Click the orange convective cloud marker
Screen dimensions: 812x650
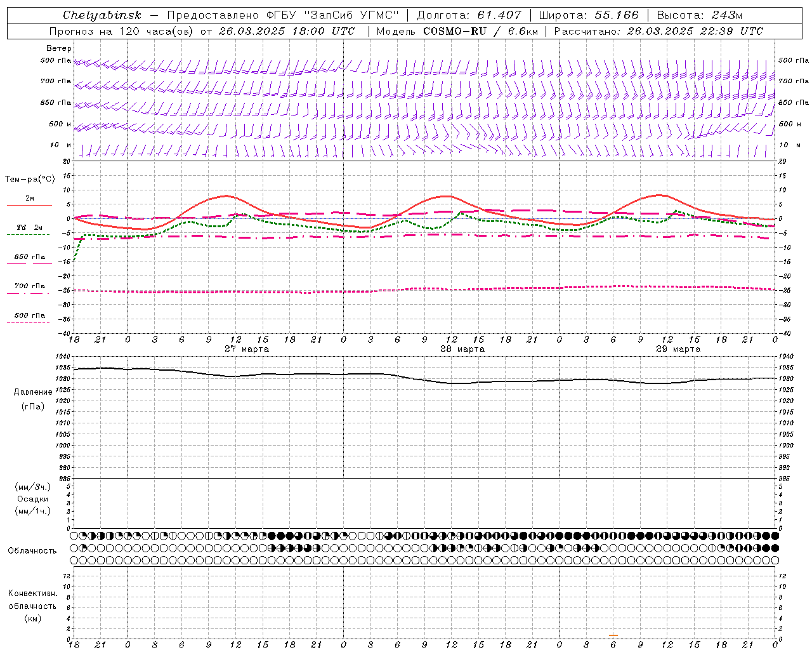[x=613, y=635]
